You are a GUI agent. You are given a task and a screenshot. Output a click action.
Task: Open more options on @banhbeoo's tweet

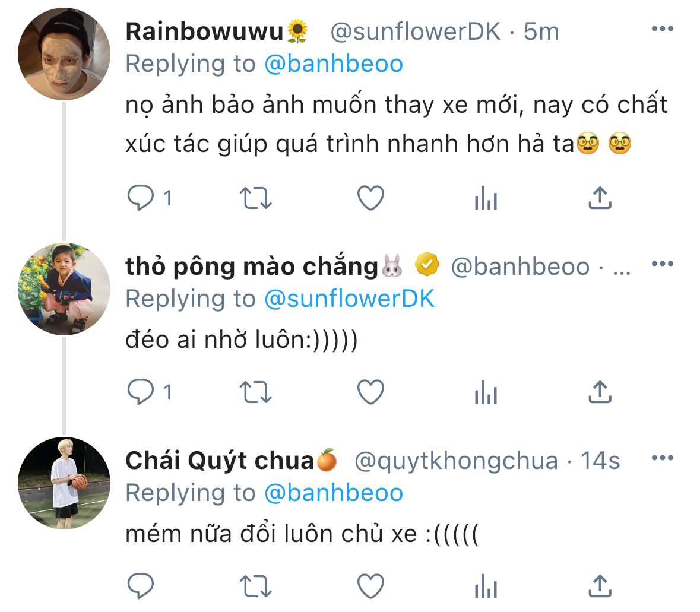(662, 264)
